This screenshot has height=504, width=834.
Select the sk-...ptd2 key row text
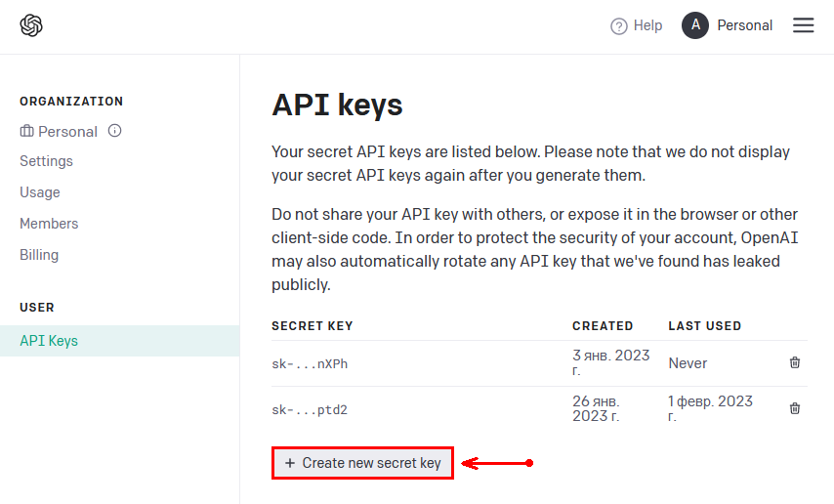point(310,410)
